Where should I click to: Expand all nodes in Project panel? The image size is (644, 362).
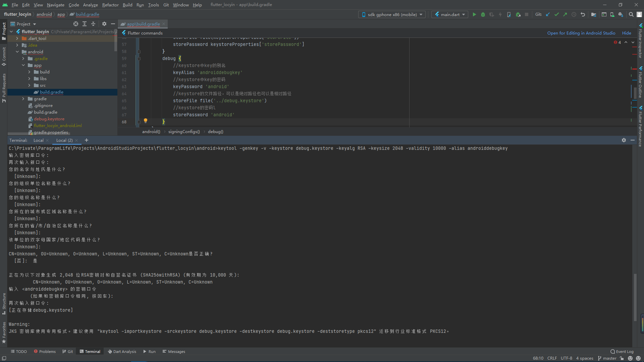[x=85, y=24]
